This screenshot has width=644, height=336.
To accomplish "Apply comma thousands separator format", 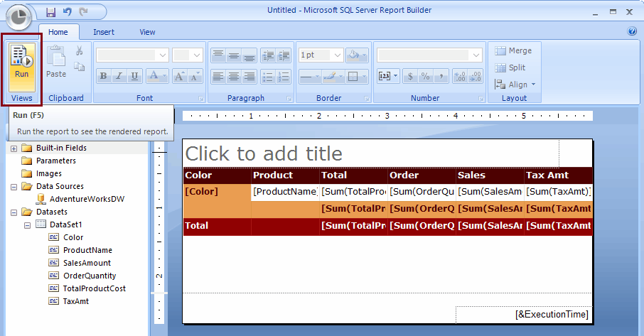I will [441, 76].
